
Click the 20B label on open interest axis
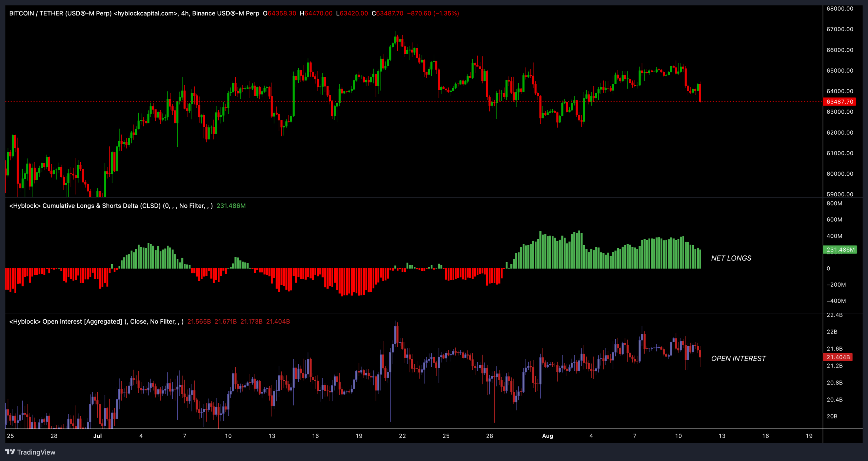[832, 416]
